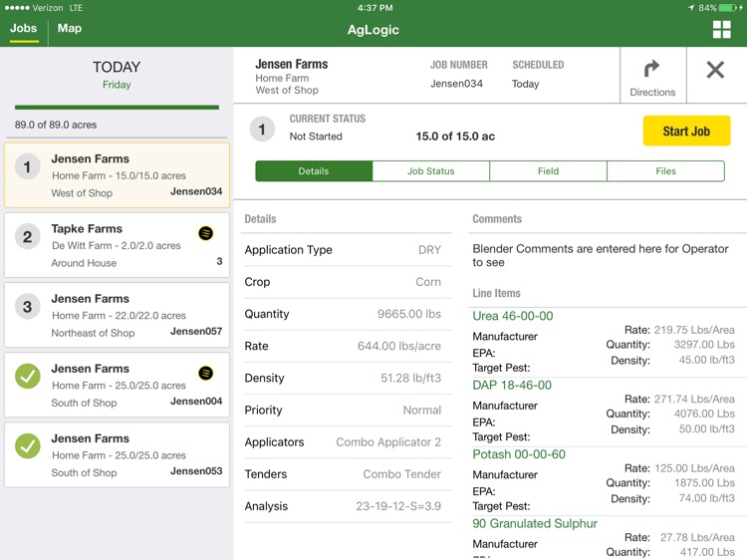
Task: Tap the Density 51.28 lb/ft3 row
Action: click(x=347, y=378)
